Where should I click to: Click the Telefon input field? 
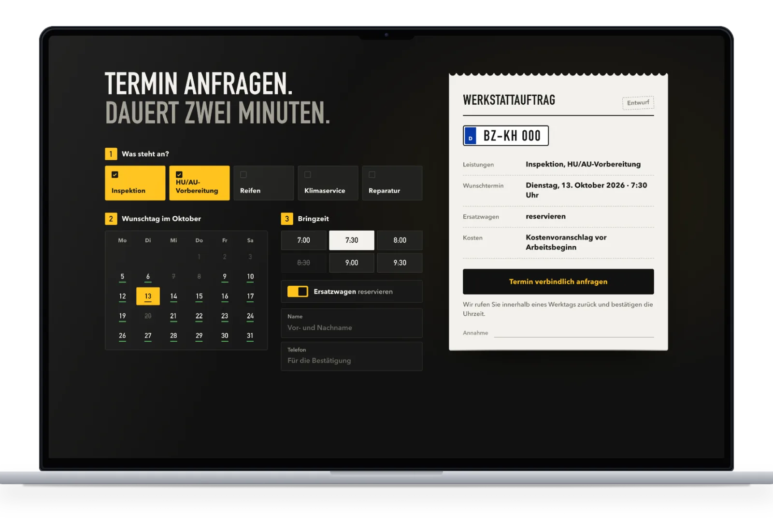pos(352,356)
